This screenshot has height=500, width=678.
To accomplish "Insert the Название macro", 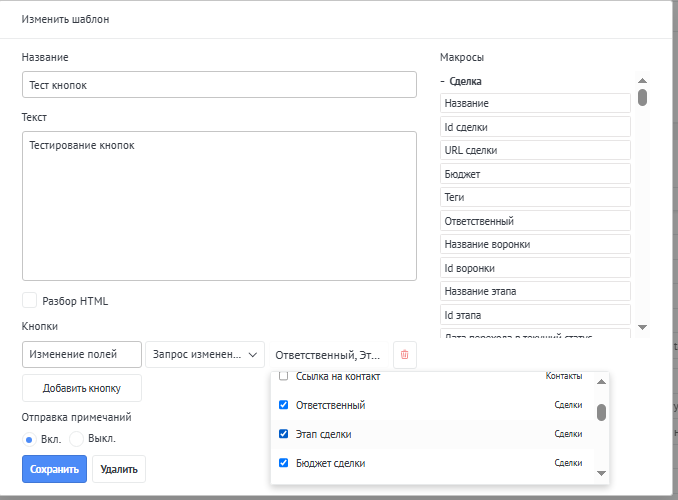I will point(535,103).
